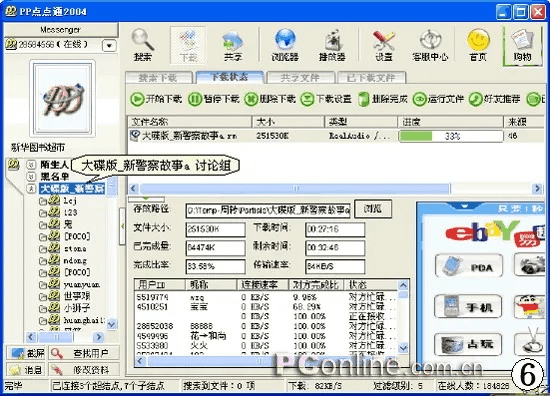Collapse the 大碟版_新警察 discussion group

(31, 188)
